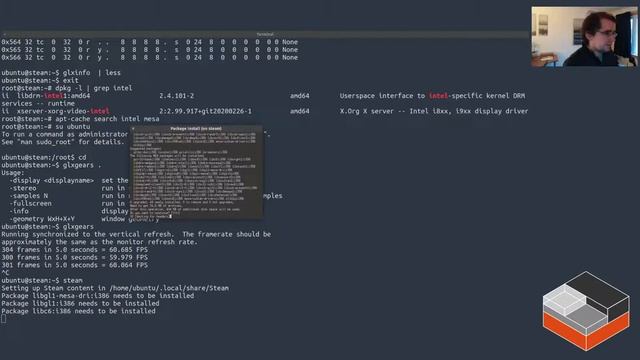Screen dimensions: 640x360
Task: Click the '^C' interrupt line
Action: click(x=5, y=273)
